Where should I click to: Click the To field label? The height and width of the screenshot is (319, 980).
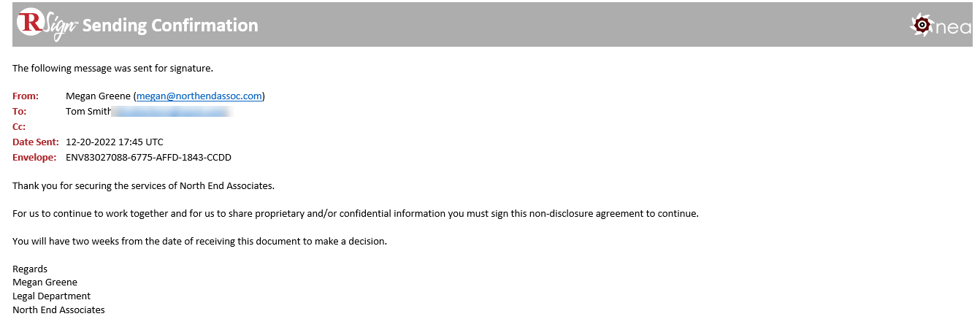tap(19, 111)
